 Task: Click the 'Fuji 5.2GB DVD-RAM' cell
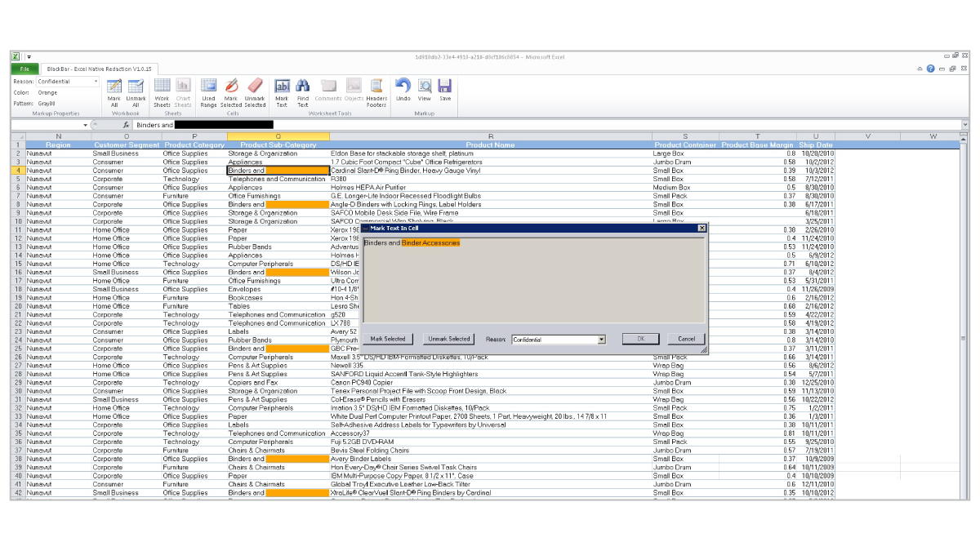point(491,442)
